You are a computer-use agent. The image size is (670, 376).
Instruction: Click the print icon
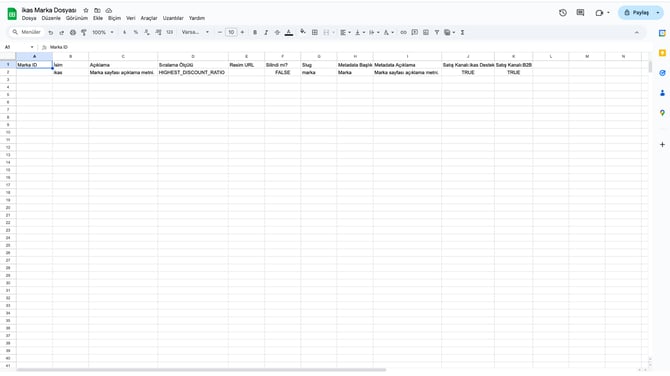pos(73,32)
